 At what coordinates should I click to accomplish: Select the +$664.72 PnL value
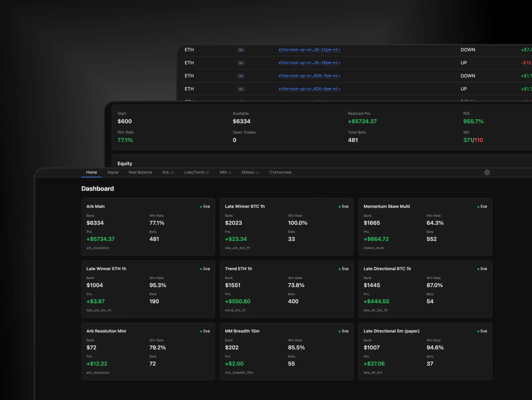pyautogui.click(x=376, y=239)
